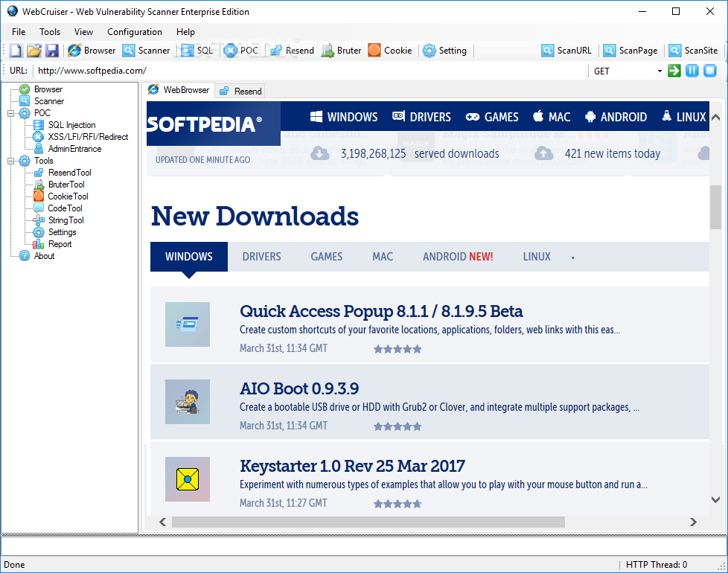Open GAMES in Softpedia top navigation

point(492,117)
